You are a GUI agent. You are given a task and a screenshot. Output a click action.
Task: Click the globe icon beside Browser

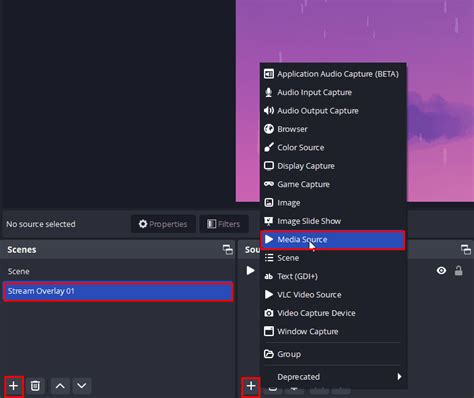coord(269,129)
